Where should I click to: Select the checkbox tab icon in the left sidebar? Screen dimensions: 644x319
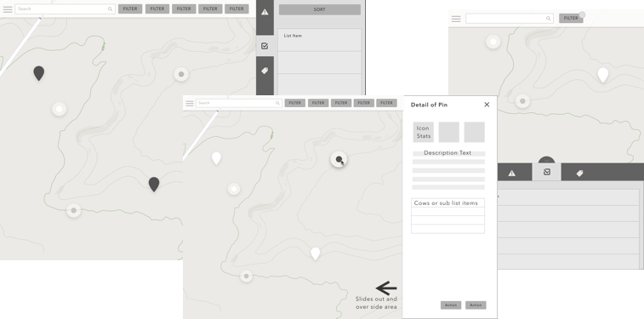click(265, 46)
